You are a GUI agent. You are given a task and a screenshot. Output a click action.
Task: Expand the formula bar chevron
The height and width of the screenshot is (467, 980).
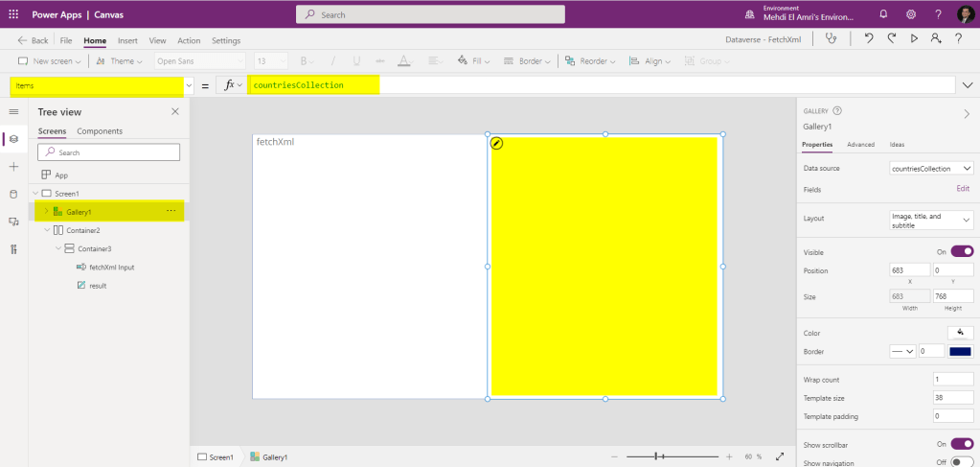pos(966,85)
